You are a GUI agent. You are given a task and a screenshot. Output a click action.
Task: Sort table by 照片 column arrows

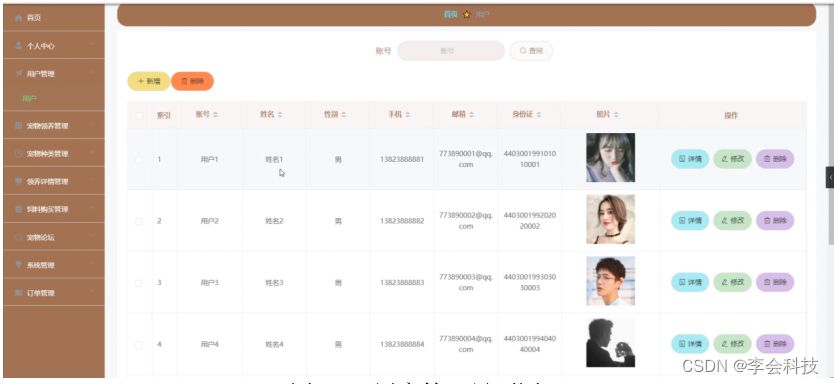click(x=616, y=115)
